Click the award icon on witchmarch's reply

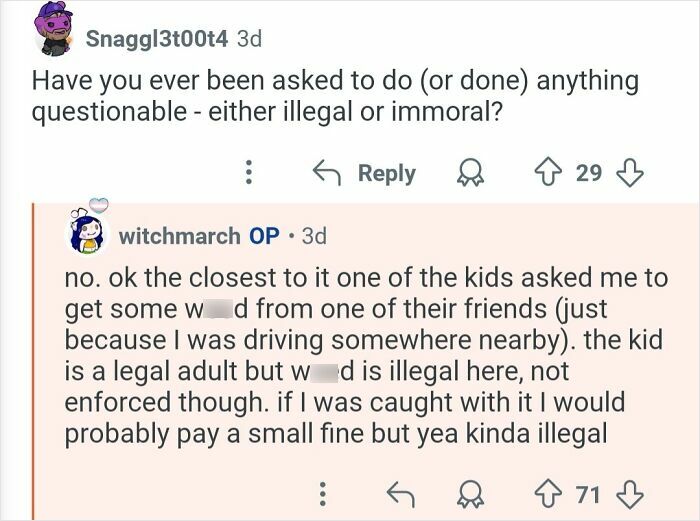pos(466,492)
